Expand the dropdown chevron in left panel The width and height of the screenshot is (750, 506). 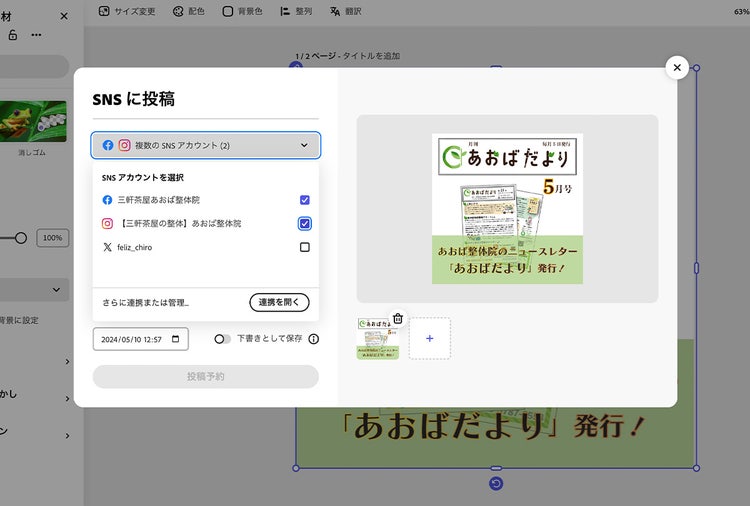tap(56, 290)
